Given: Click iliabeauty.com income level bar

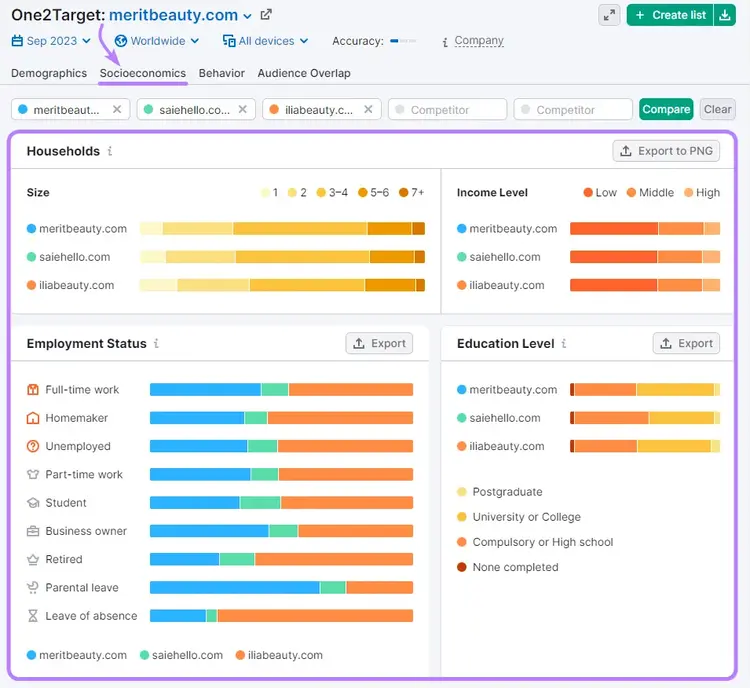Looking at the screenshot, I should coord(645,285).
